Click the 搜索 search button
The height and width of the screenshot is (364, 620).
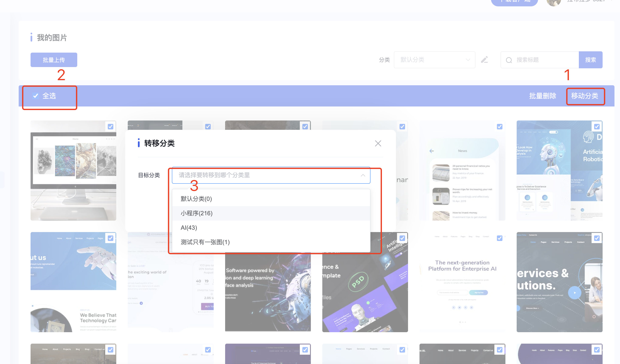(x=591, y=60)
